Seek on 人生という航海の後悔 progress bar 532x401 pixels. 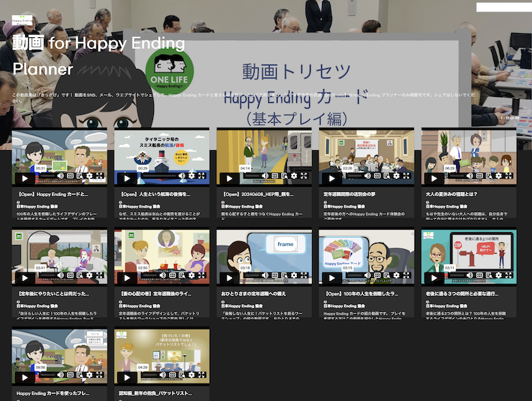[159, 176]
